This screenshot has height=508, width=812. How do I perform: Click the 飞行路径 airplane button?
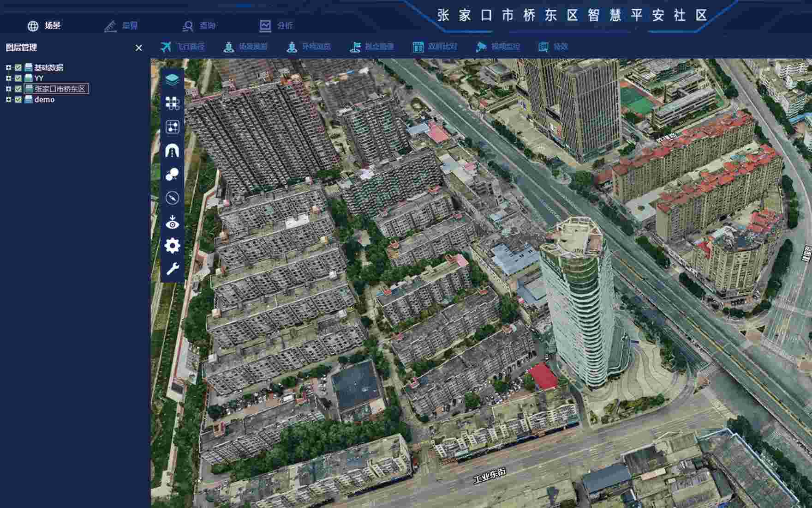coord(183,47)
